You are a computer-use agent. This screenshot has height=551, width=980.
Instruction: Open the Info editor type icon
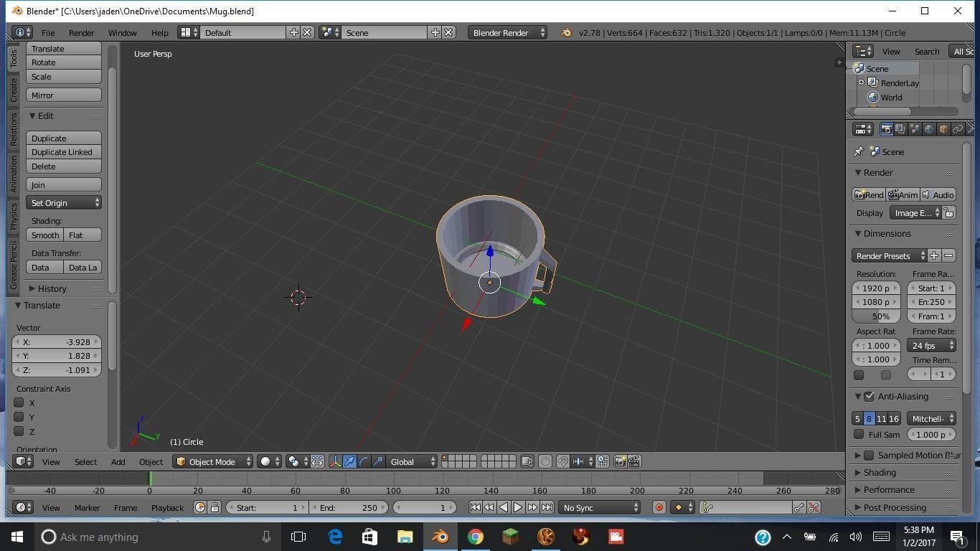click(22, 32)
